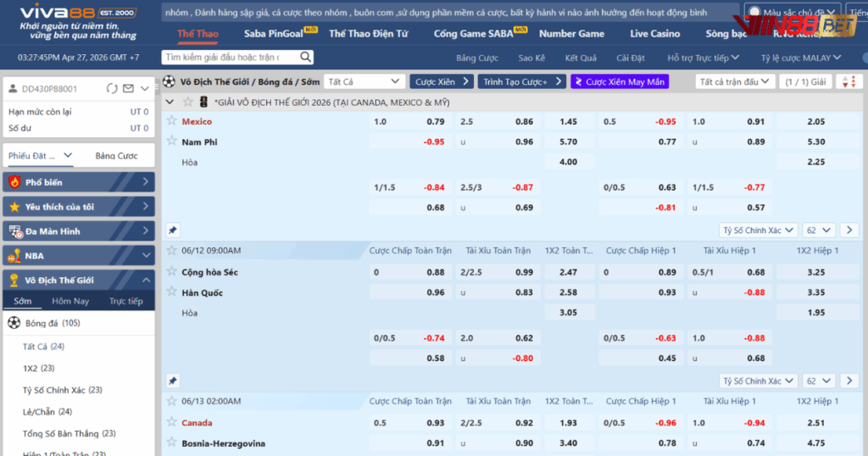Click the soccer ball icon beside Bóng đá
Screen dimensions: 868x456
click(14, 323)
